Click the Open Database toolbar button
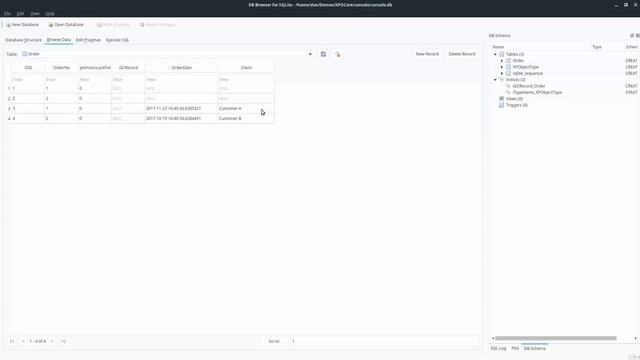The image size is (640, 360). (66, 24)
